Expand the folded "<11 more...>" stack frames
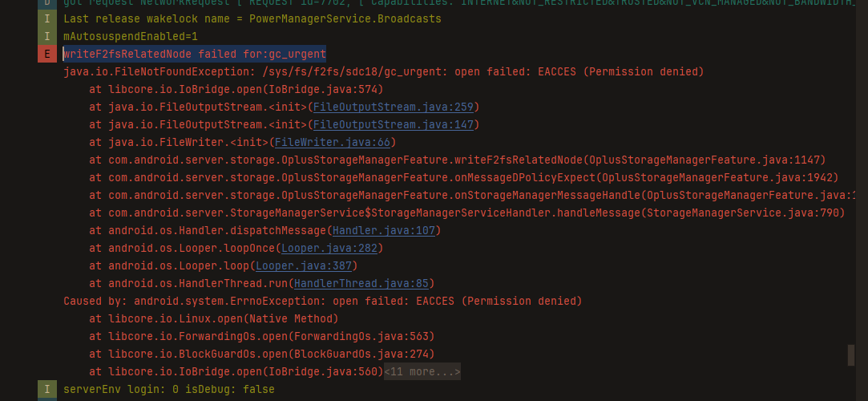 pos(422,372)
